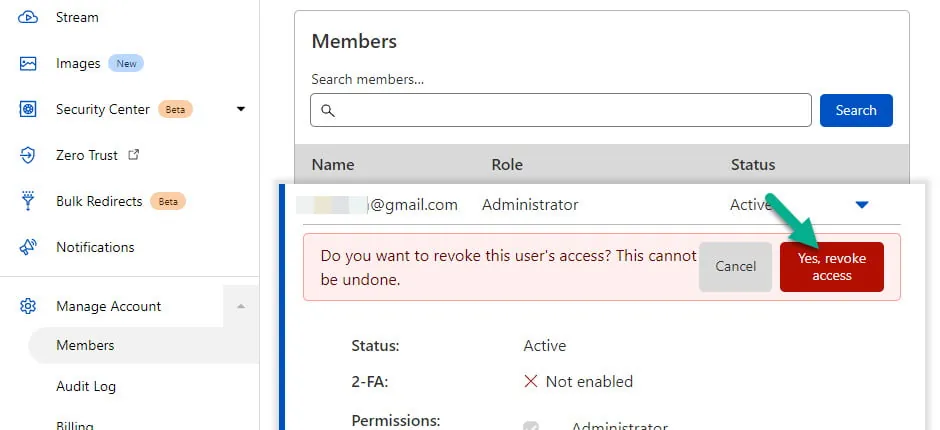Image resolution: width=940 pixels, height=430 pixels.
Task: Collapse the member row blue chevron
Action: [x=861, y=205]
